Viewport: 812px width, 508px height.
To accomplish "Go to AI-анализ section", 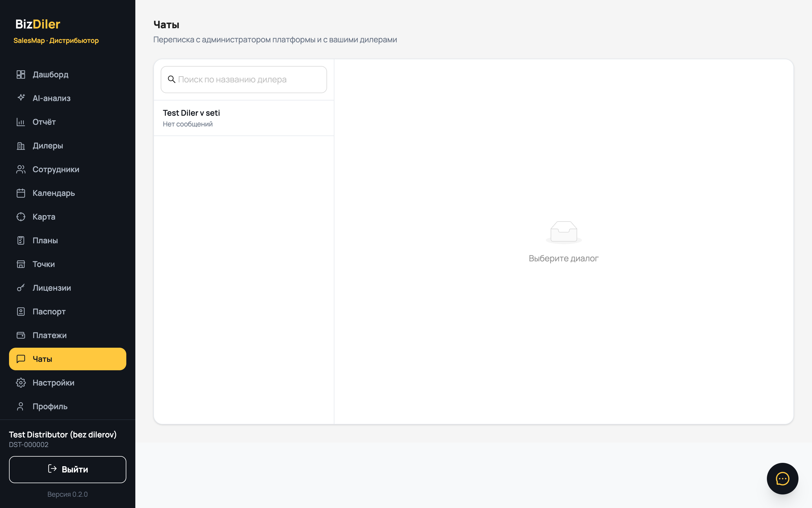I will tap(67, 98).
